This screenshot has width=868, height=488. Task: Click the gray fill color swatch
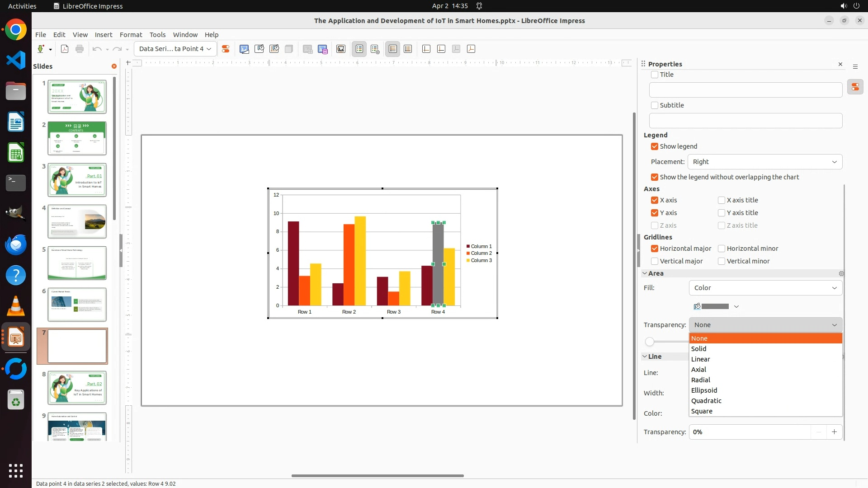pos(714,306)
